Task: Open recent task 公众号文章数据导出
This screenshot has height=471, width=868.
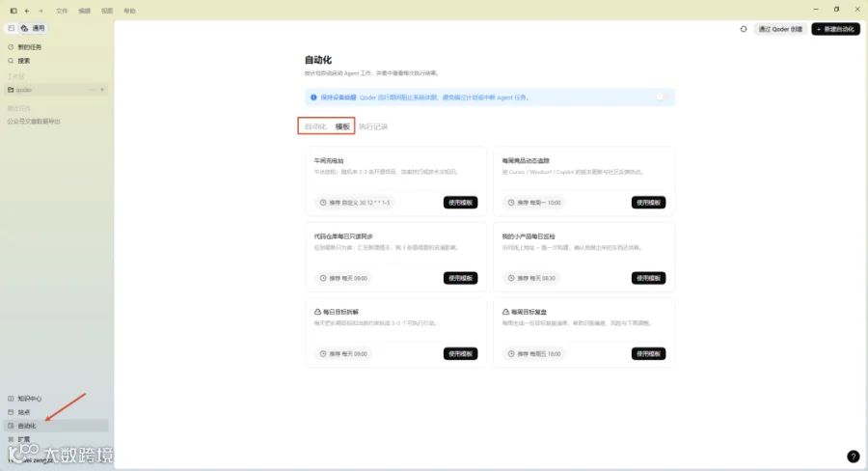Action: 34,122
